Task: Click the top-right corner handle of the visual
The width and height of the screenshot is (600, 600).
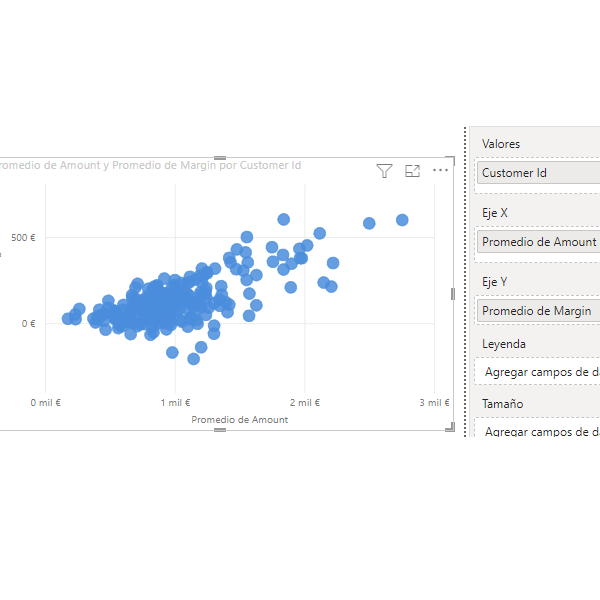Action: click(x=451, y=160)
